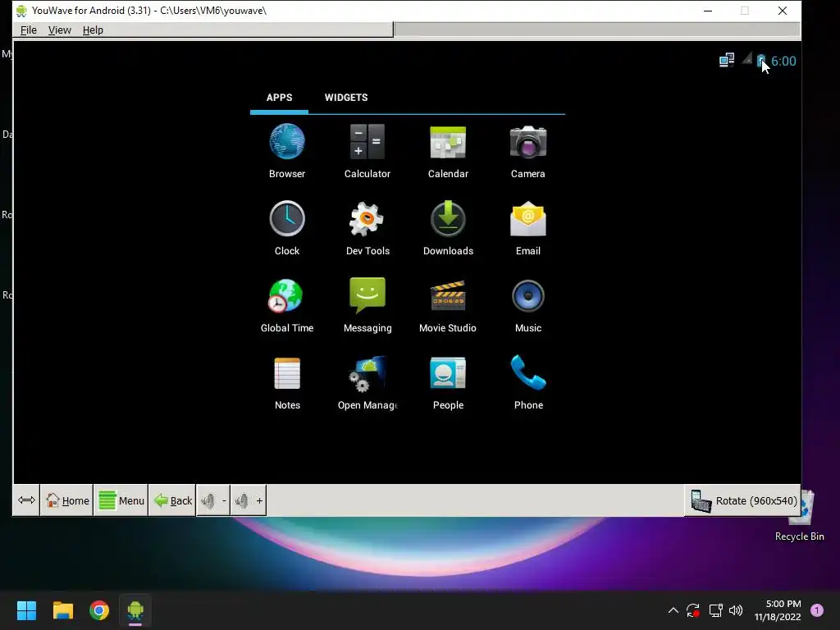Image resolution: width=840 pixels, height=630 pixels.
Task: Click the Home button in YouWave toolbar
Action: click(x=67, y=500)
